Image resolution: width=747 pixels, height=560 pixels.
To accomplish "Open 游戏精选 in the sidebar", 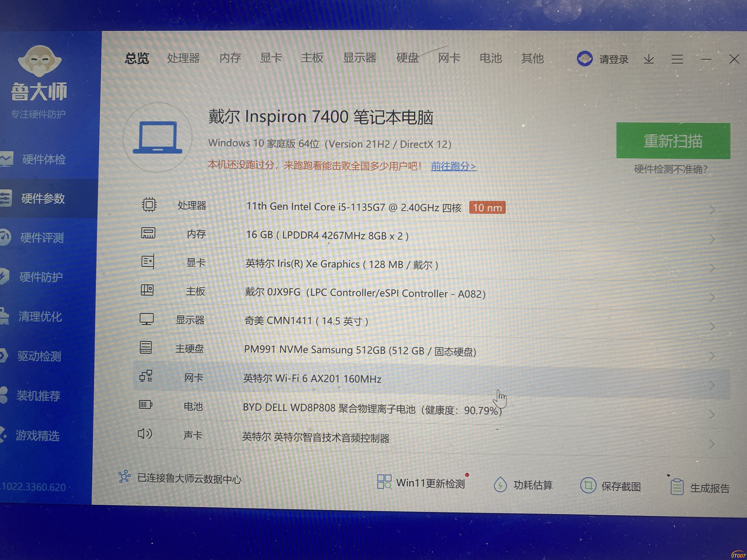I will (x=37, y=435).
